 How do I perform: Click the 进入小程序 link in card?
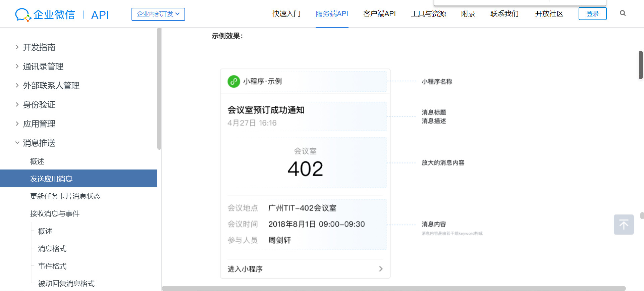pos(245,269)
